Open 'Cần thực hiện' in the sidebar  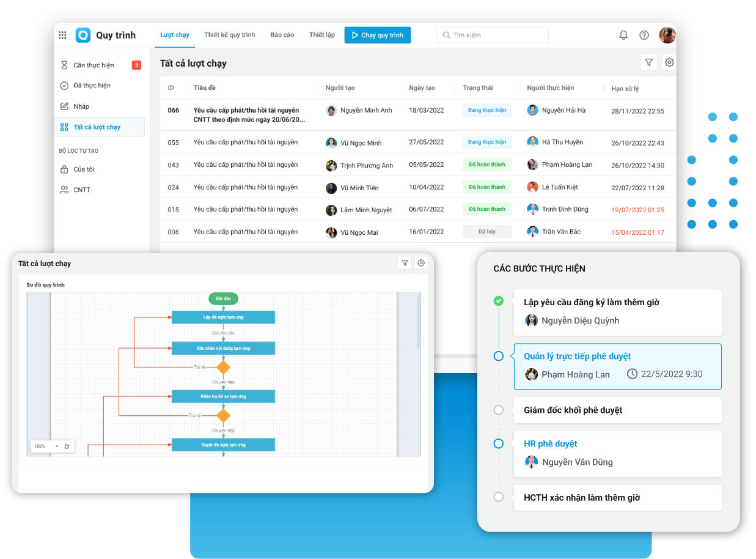pos(94,65)
